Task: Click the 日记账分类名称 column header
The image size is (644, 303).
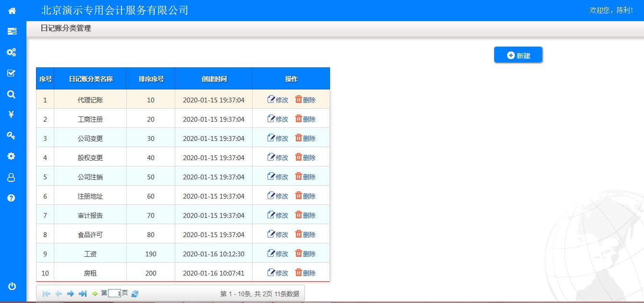Action: [90, 79]
